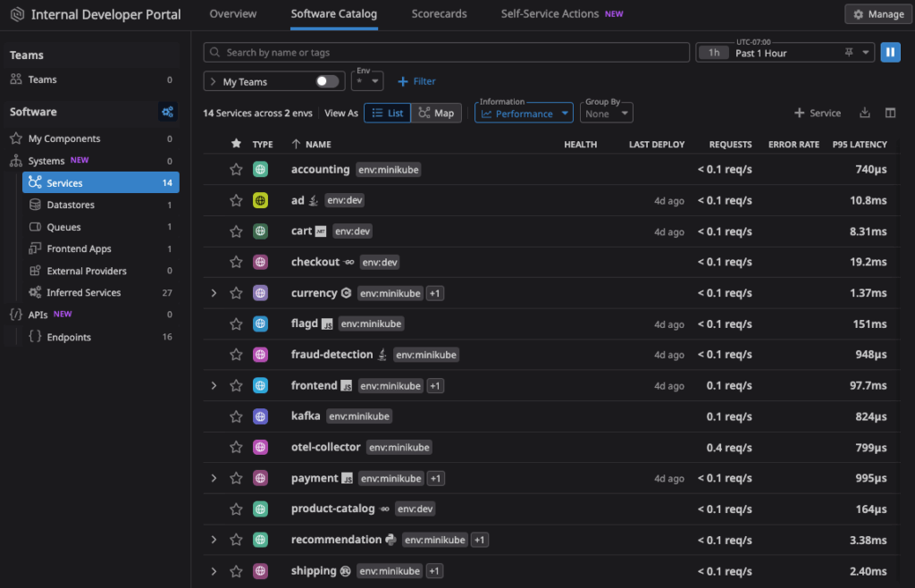
Task: Add a new Filter
Action: click(x=416, y=81)
